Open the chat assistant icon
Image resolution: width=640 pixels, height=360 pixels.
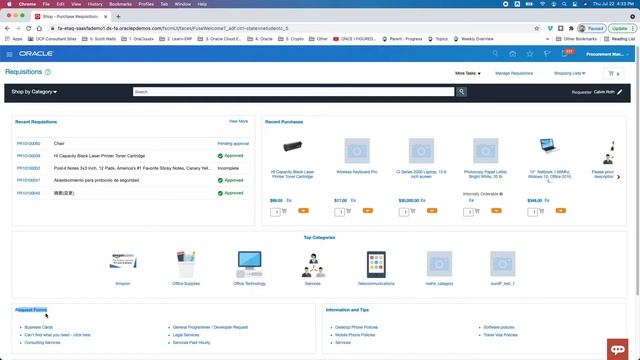[618, 349]
